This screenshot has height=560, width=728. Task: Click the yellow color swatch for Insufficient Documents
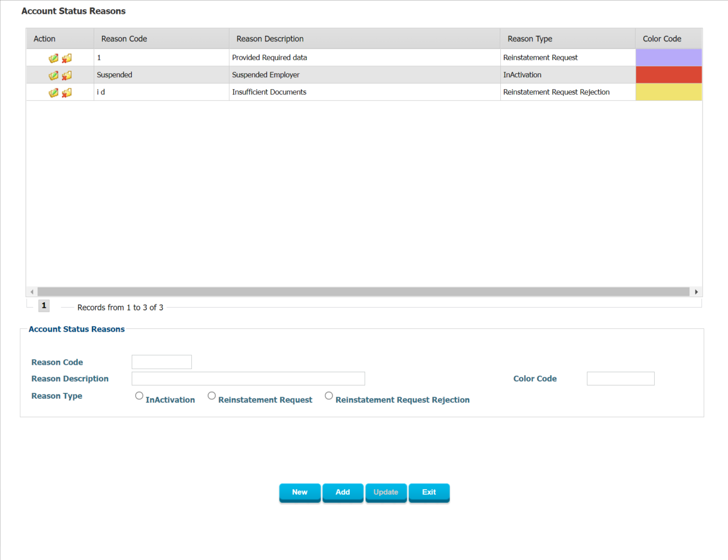[x=668, y=92]
